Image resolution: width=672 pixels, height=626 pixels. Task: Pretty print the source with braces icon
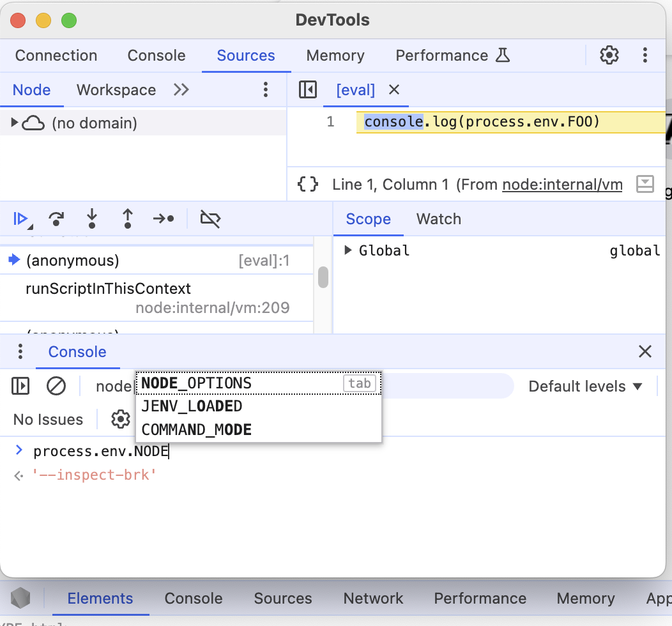click(308, 184)
